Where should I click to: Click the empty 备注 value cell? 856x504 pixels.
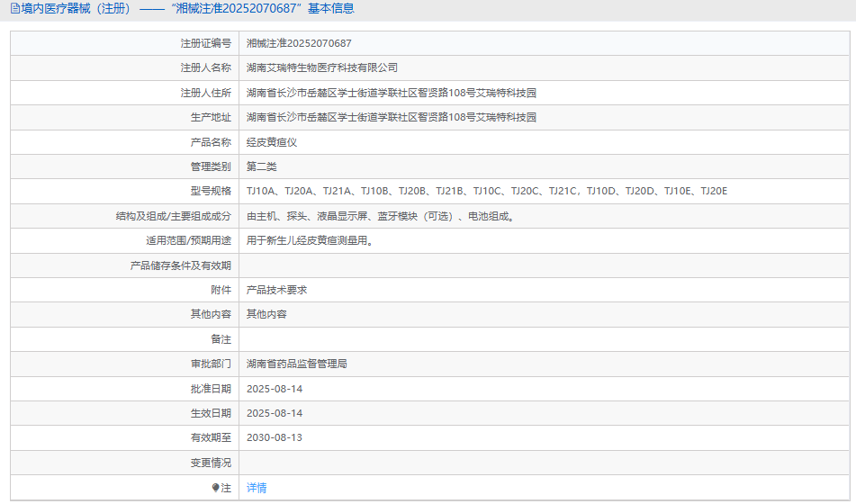[x=540, y=339]
